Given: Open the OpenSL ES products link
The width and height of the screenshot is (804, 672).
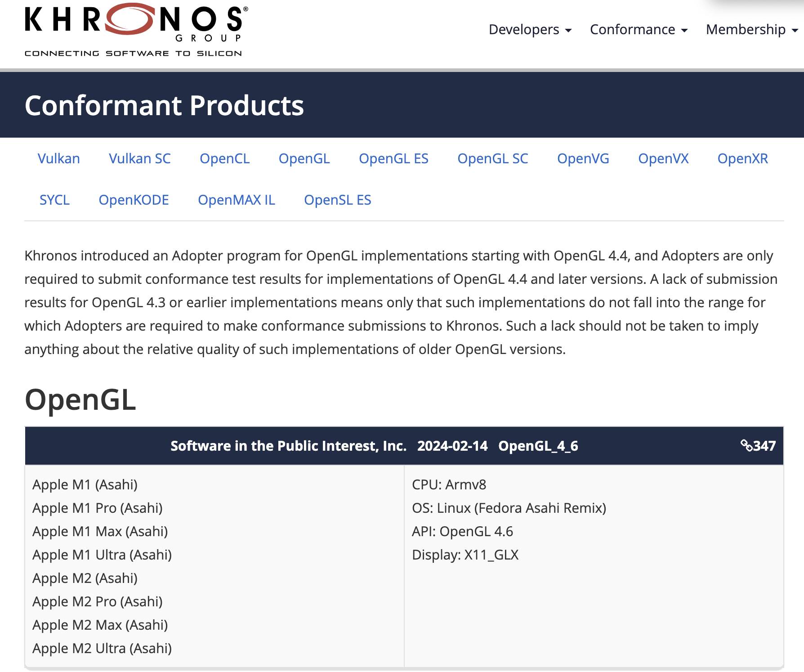Looking at the screenshot, I should click(x=338, y=200).
